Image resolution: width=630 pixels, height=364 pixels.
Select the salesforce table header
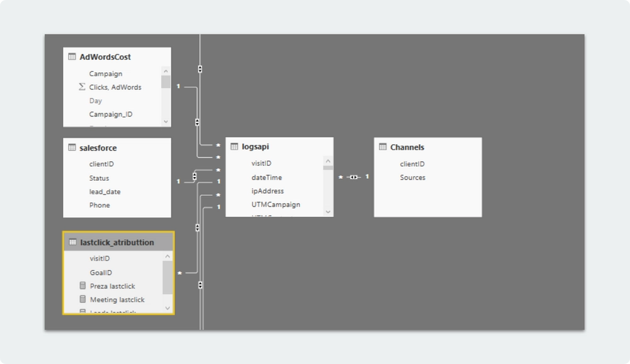(x=117, y=147)
